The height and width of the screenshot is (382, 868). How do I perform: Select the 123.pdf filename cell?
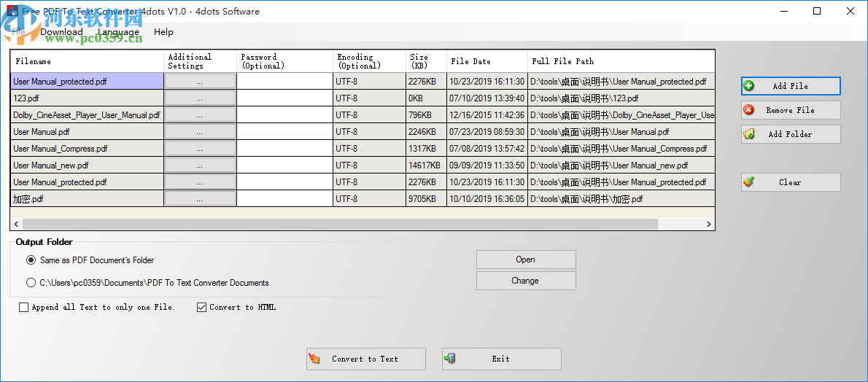click(87, 98)
